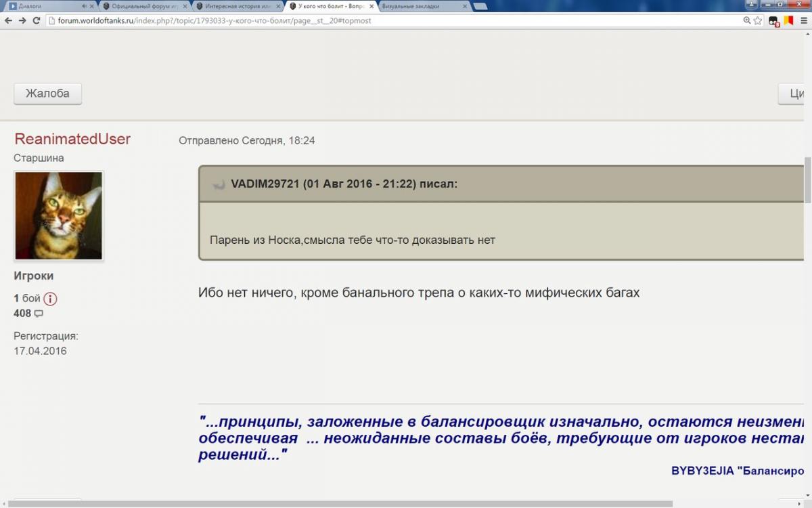Click the page info icon beside the URL
Viewport: 812px width, 508px height.
pos(51,20)
